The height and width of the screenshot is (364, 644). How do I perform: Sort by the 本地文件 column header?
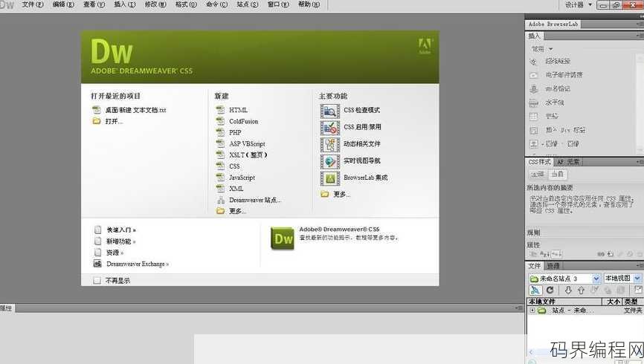(x=564, y=302)
